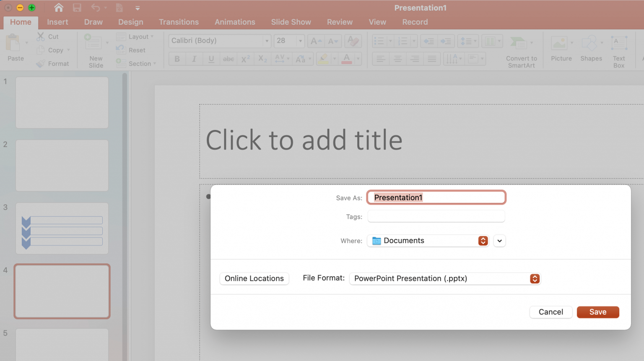
Task: Apply italic formatting
Action: pyautogui.click(x=194, y=58)
